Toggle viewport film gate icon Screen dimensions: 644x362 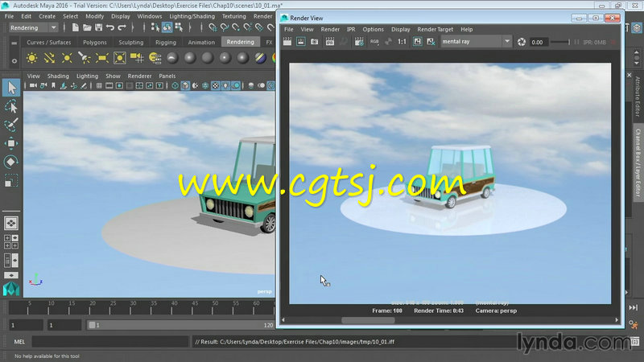coord(109,85)
